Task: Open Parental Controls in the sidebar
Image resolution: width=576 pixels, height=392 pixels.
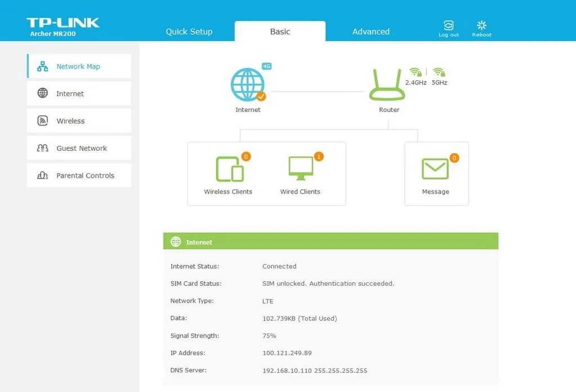Action: coord(79,175)
